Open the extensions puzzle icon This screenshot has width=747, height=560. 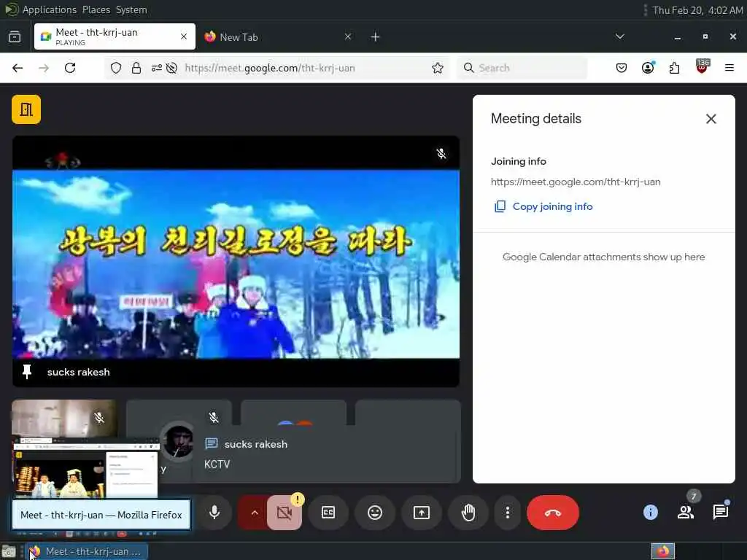tap(674, 68)
